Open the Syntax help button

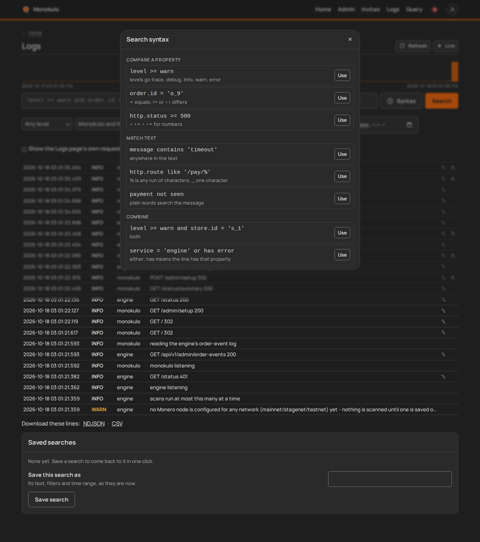tap(402, 101)
